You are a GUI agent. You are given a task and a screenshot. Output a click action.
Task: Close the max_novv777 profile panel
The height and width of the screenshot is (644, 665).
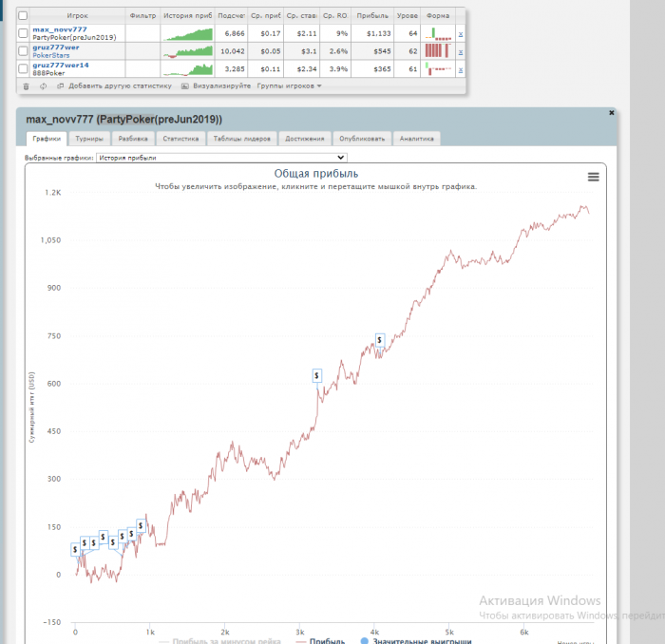pos(611,113)
